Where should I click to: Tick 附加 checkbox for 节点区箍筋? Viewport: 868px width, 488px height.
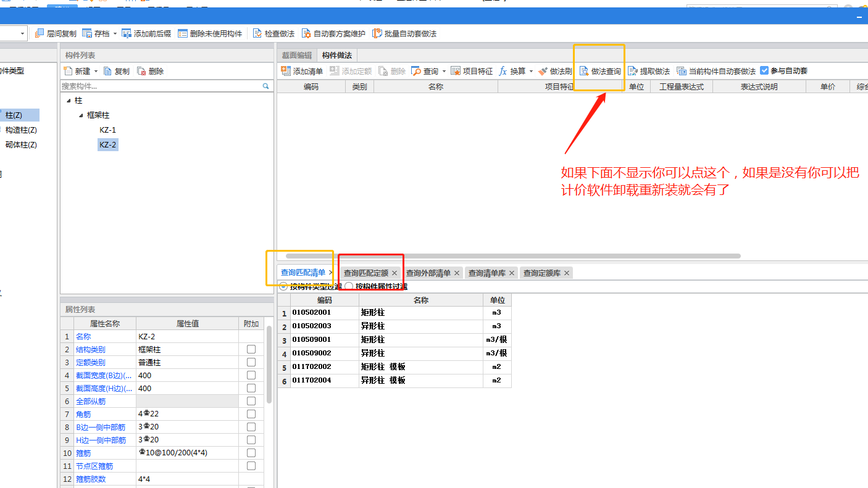pyautogui.click(x=251, y=466)
